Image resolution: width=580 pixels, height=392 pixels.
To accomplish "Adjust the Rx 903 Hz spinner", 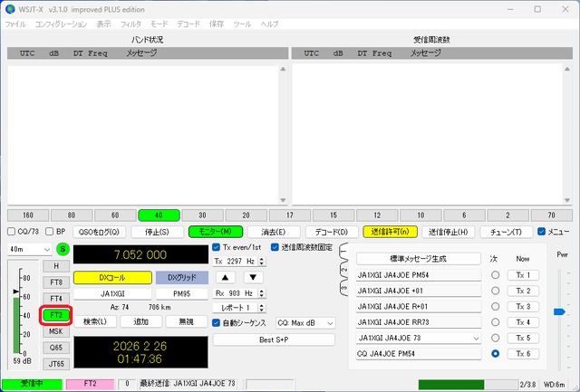I will 239,293.
